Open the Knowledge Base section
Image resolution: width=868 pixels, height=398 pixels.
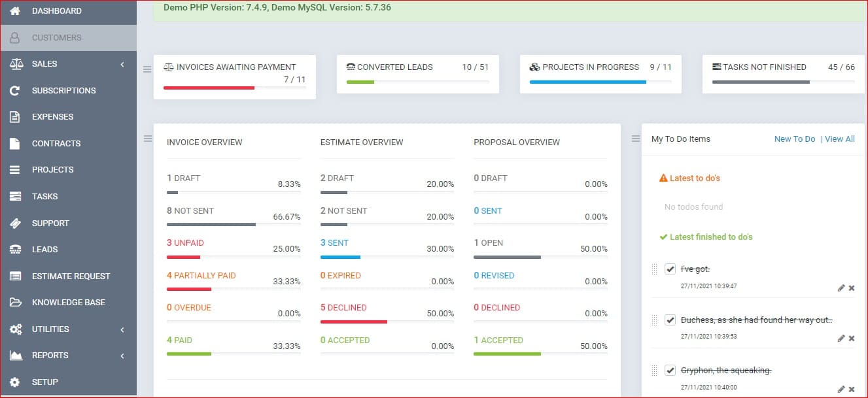point(68,303)
